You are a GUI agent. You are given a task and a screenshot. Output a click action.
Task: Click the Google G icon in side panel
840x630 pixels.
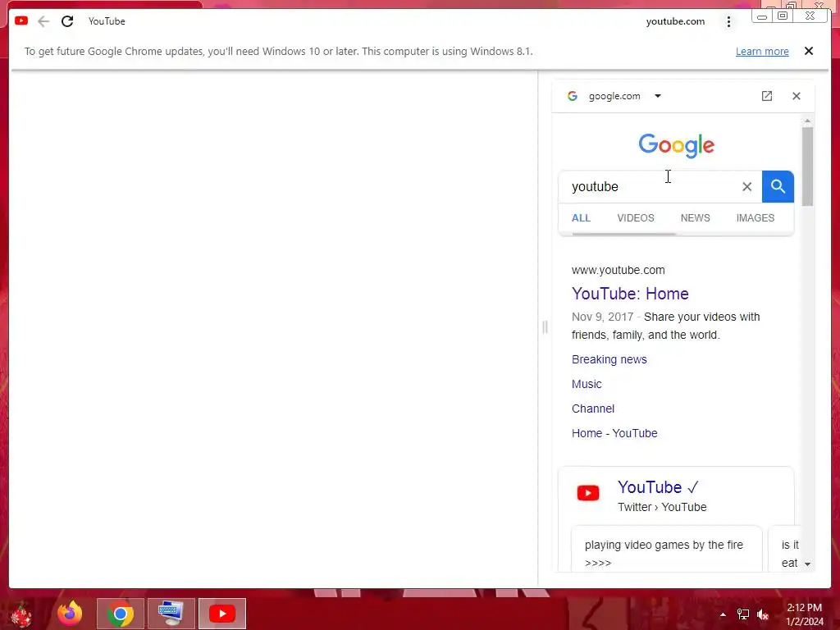(x=572, y=96)
